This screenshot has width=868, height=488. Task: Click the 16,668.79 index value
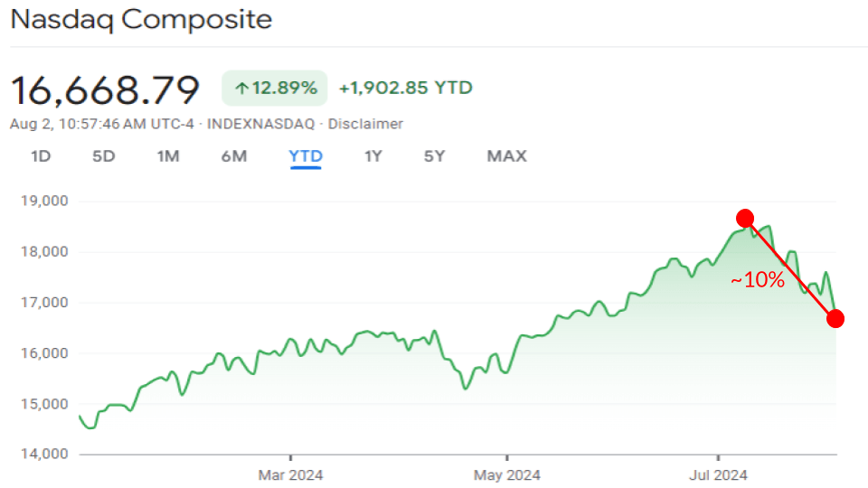pyautogui.click(x=105, y=89)
